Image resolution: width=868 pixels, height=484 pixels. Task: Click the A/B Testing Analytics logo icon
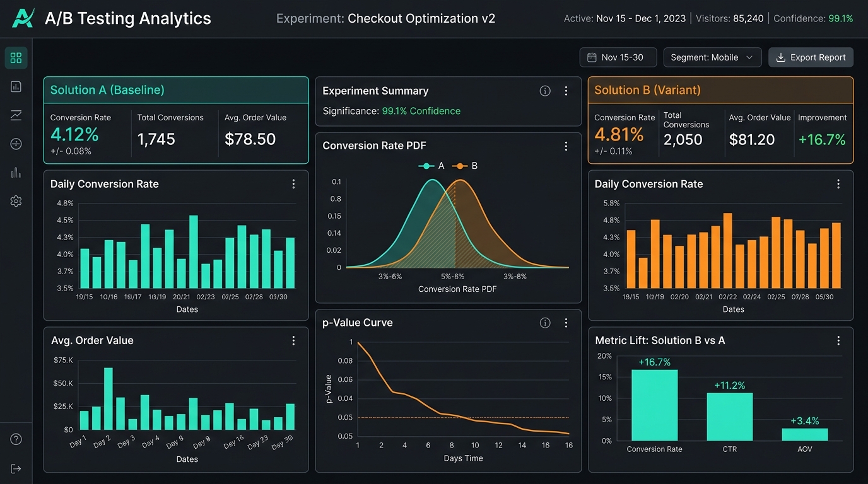[x=23, y=18]
